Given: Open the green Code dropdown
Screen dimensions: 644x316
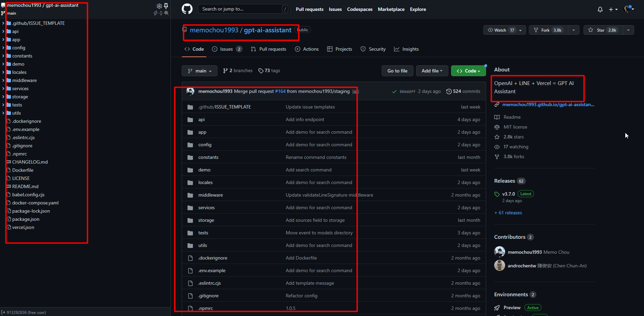Looking at the screenshot, I should [x=468, y=71].
